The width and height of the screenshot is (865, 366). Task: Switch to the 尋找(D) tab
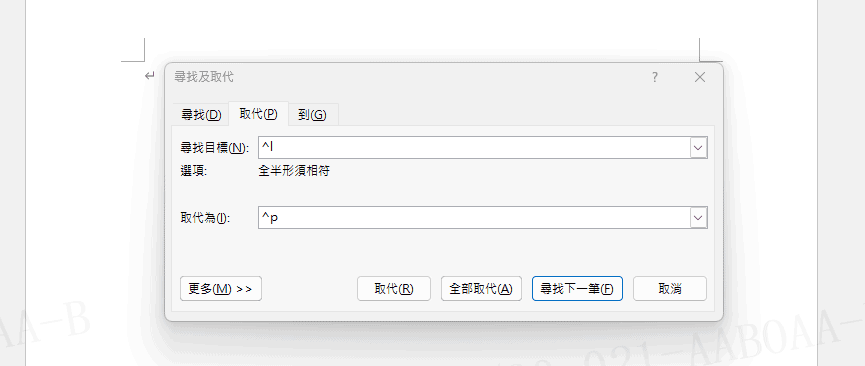tap(201, 115)
